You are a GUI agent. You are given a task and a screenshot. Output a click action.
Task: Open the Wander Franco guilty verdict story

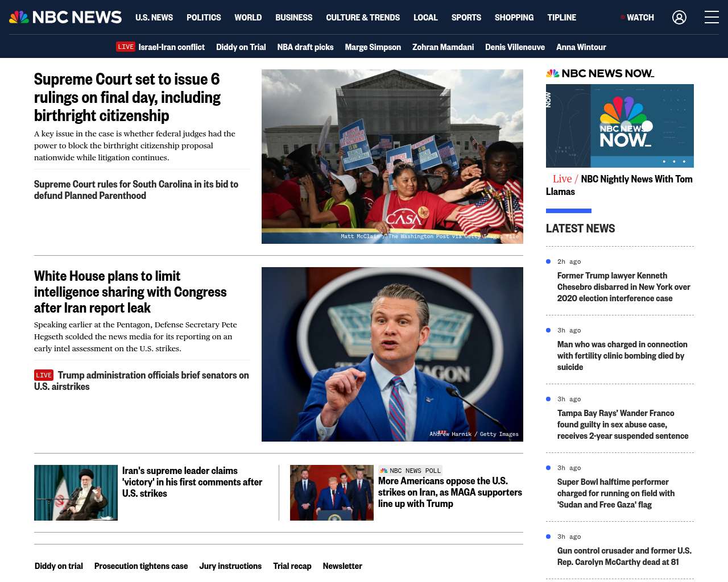(x=623, y=425)
